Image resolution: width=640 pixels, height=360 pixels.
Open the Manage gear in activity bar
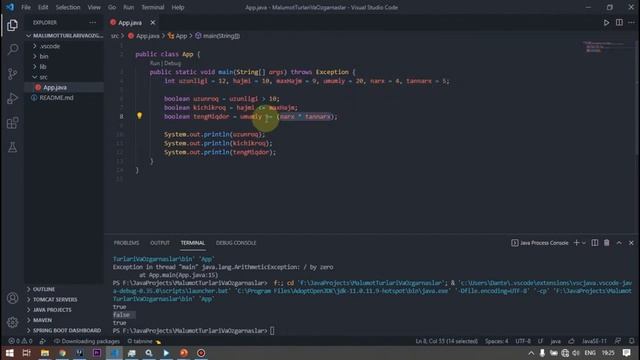12,322
